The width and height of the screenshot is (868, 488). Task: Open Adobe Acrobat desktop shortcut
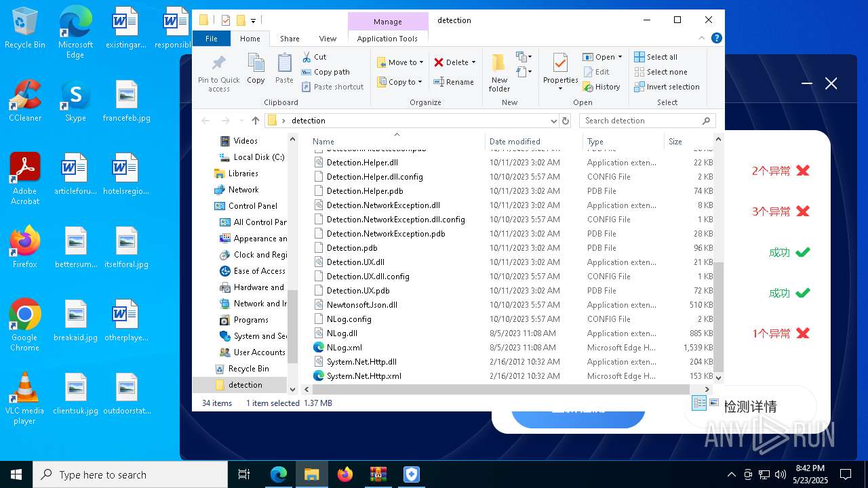click(x=25, y=178)
